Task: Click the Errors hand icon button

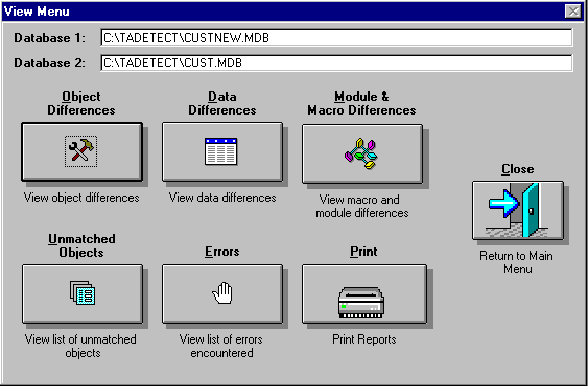Action: tap(222, 294)
